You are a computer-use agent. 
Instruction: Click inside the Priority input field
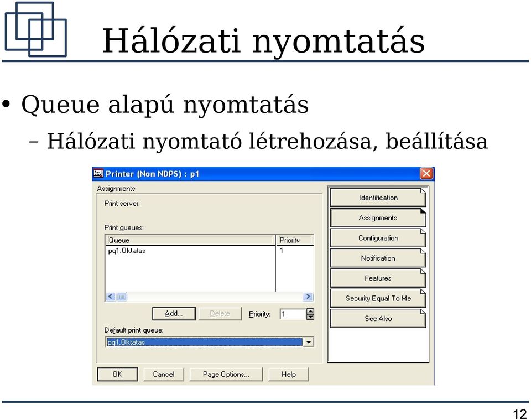pos(293,314)
